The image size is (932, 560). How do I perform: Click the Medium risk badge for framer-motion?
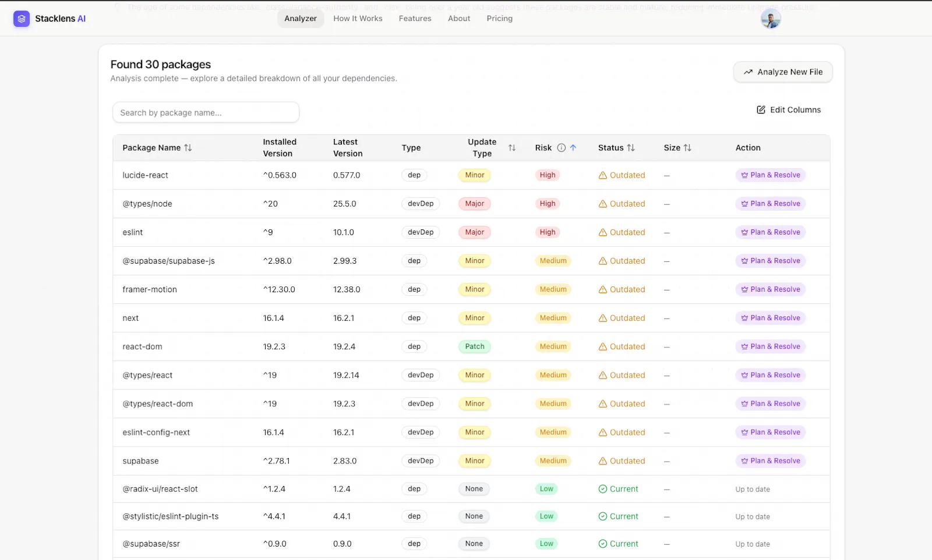tap(553, 289)
